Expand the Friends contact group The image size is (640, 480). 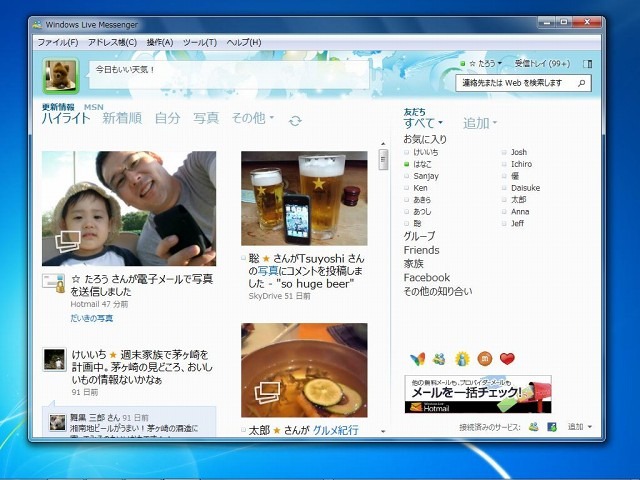(421, 250)
